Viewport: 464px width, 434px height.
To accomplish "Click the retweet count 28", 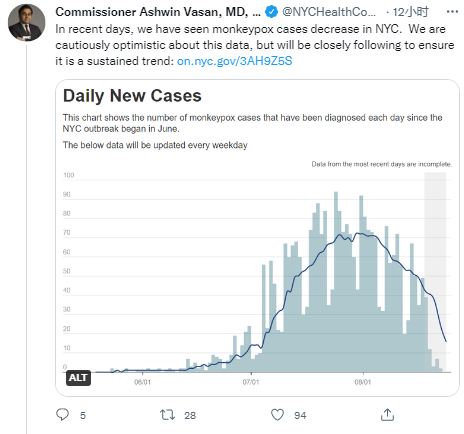I will (x=190, y=415).
